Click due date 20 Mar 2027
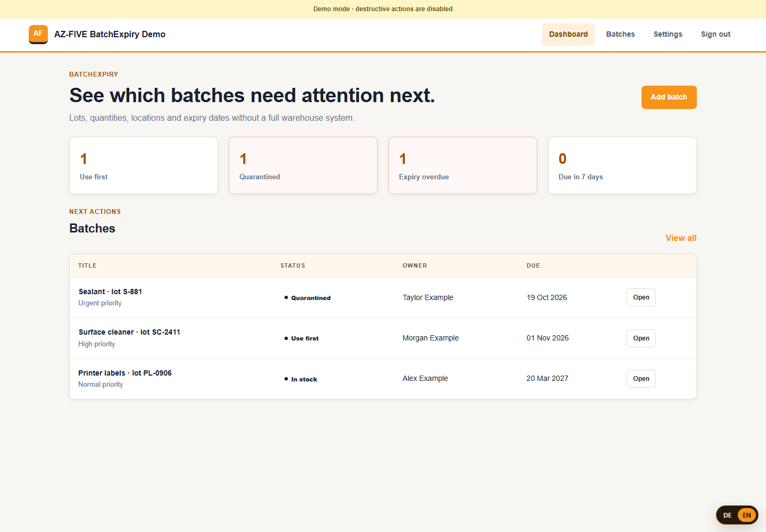The height and width of the screenshot is (532, 766). (x=547, y=378)
